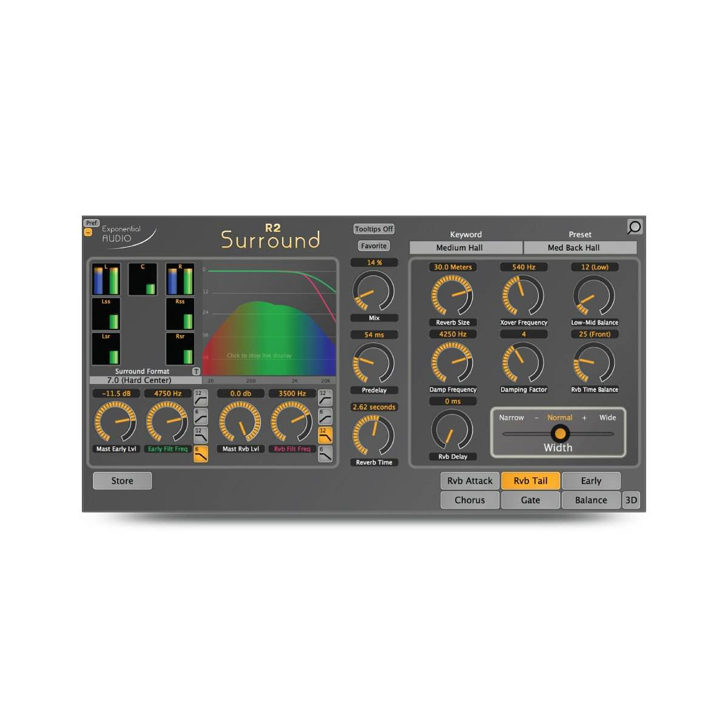Click the minus button in the Width panel
Screen dimensions: 728x728
536,418
